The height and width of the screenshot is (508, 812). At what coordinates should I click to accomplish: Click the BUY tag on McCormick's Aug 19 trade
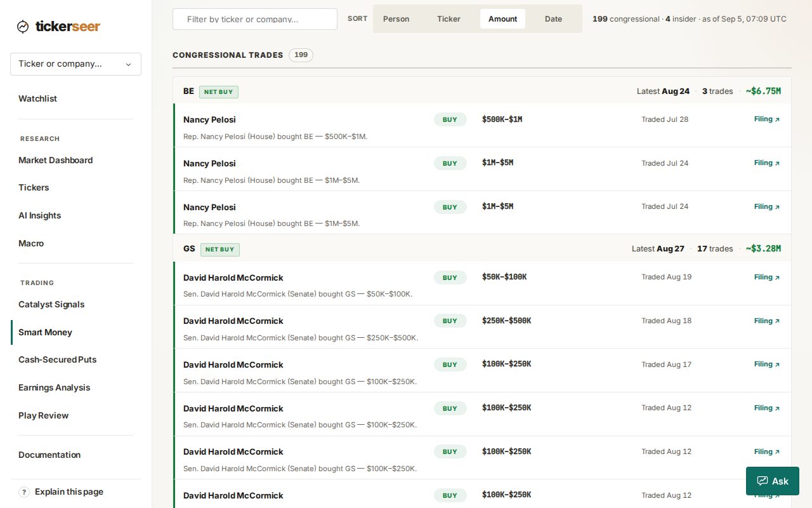[x=450, y=277]
